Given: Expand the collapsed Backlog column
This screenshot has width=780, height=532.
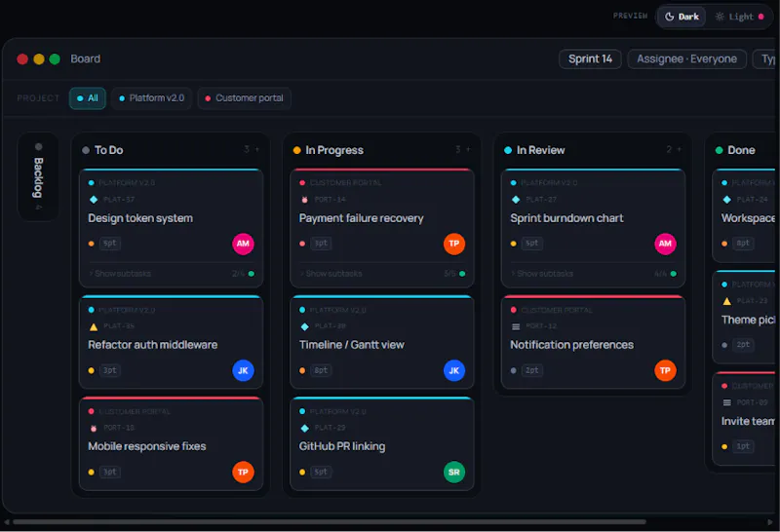Looking at the screenshot, I should [x=38, y=176].
